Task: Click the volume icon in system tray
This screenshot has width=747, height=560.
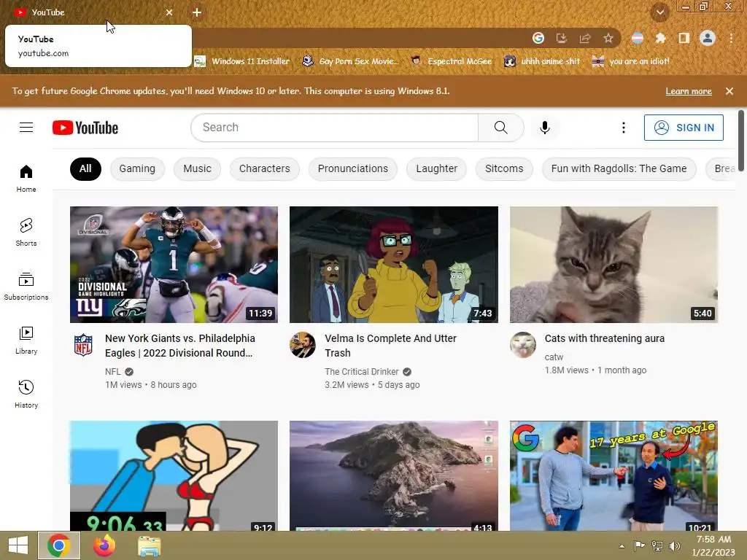Action: coord(675,545)
